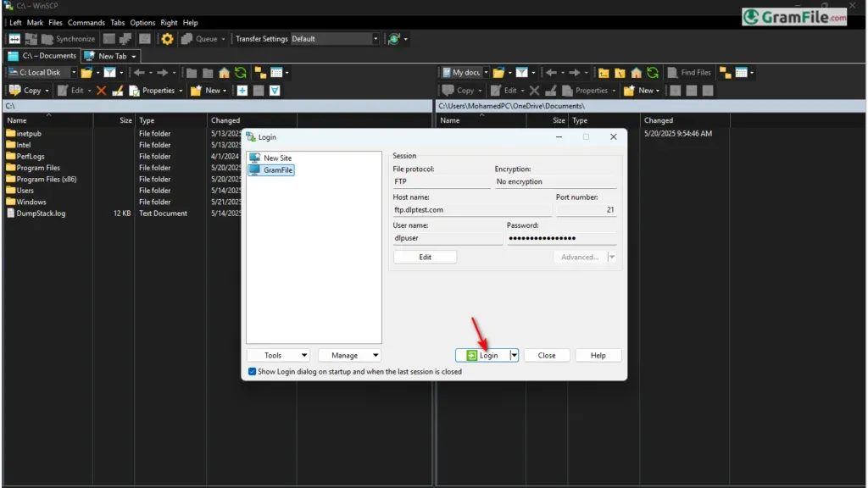Refresh the left panel with green arrows icon

coord(240,73)
